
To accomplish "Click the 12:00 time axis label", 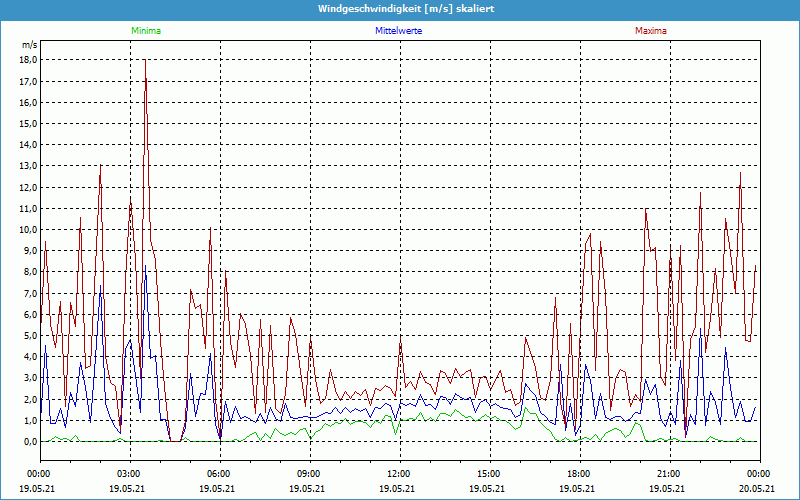I will [x=399, y=473].
